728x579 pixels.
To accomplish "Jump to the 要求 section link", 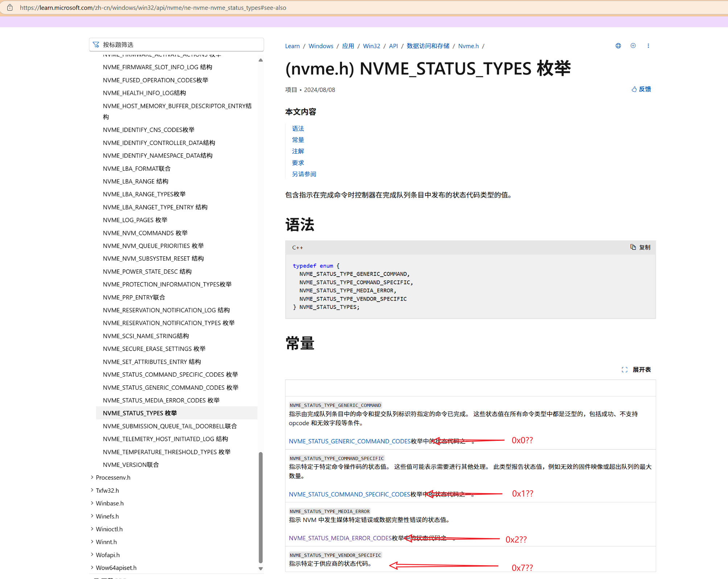I will (298, 163).
